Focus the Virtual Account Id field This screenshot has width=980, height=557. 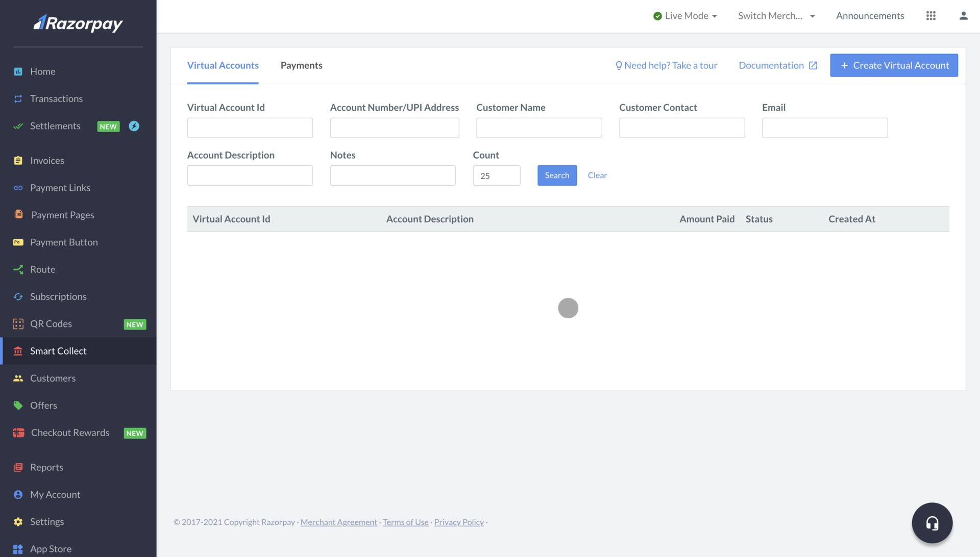click(x=250, y=128)
